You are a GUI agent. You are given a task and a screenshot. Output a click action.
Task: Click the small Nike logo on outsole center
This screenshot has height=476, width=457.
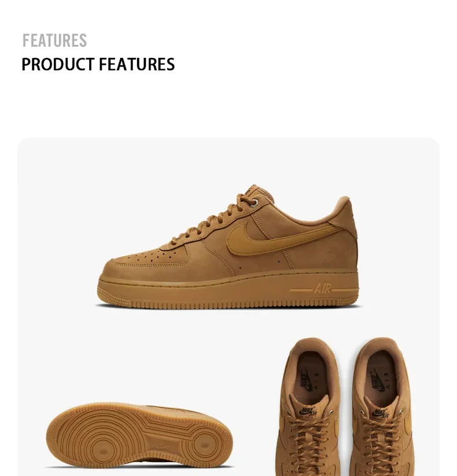point(164,444)
